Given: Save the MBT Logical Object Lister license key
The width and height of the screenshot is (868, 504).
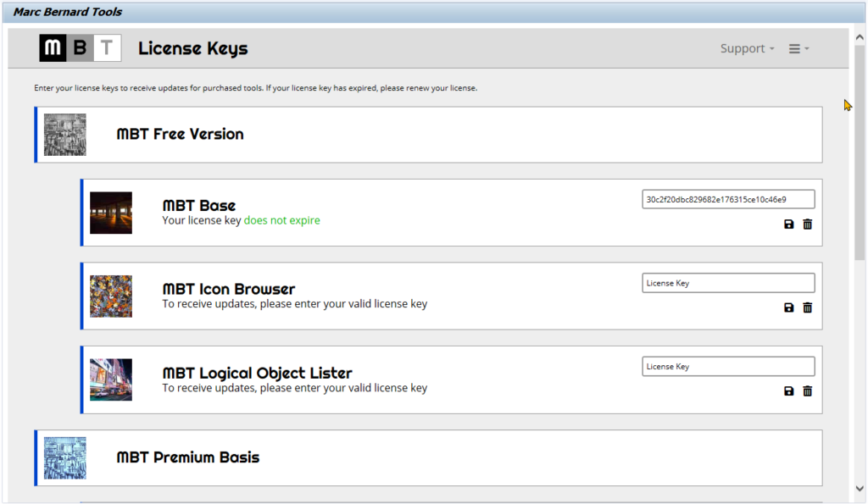Looking at the screenshot, I should coord(789,391).
